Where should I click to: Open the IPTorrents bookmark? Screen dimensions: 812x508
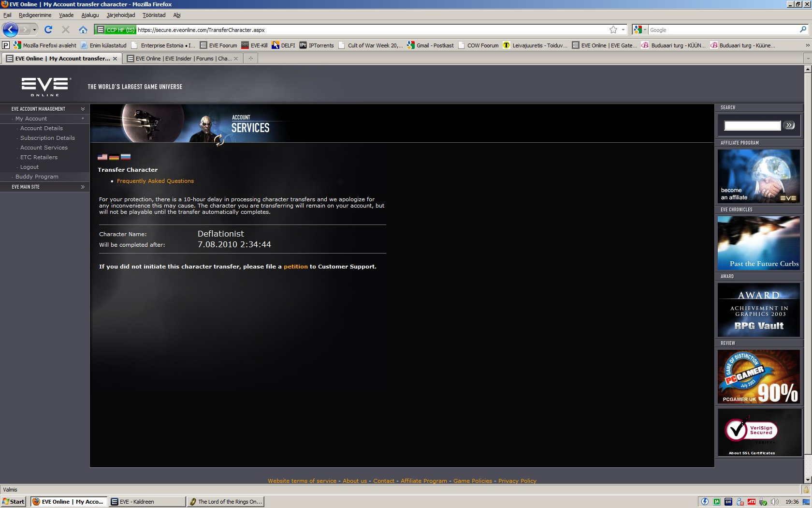click(317, 45)
